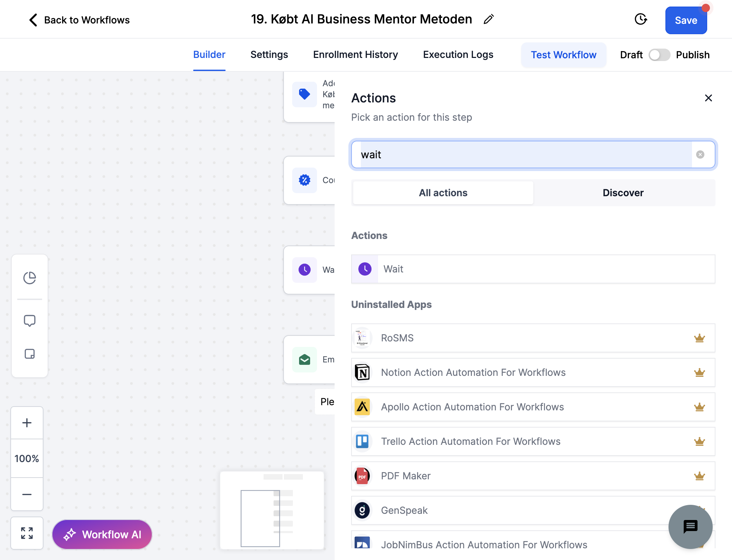This screenshot has height=560, width=732.
Task: Open the stats pie chart icon
Action: (x=30, y=278)
